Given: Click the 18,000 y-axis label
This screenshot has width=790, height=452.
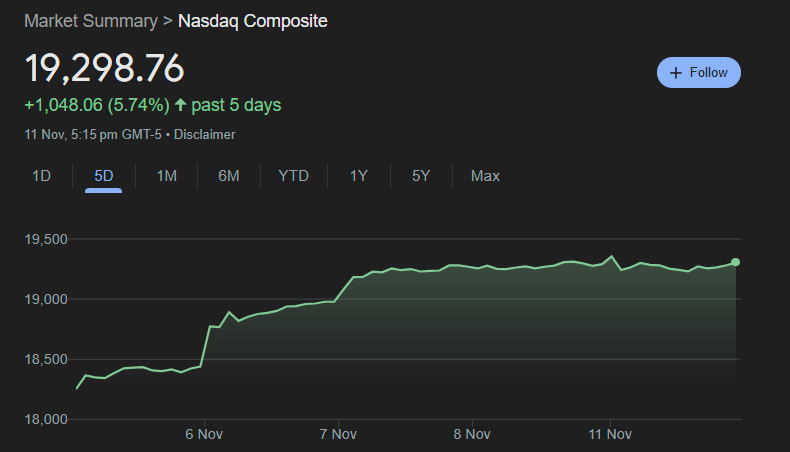Looking at the screenshot, I should coord(46,419).
